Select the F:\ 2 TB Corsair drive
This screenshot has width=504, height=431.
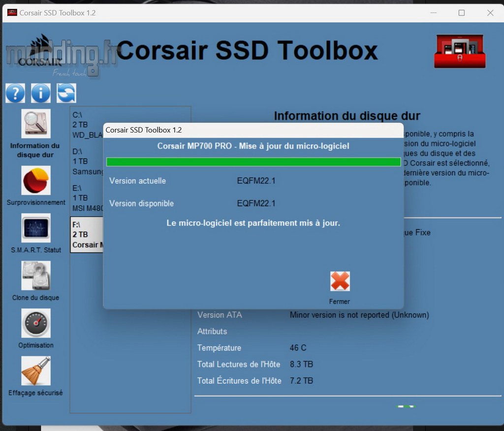pos(87,235)
